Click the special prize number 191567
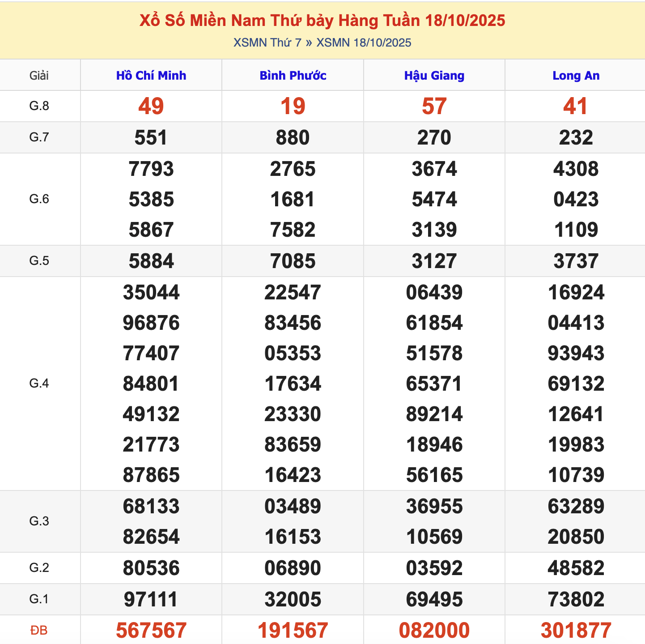 [293, 630]
